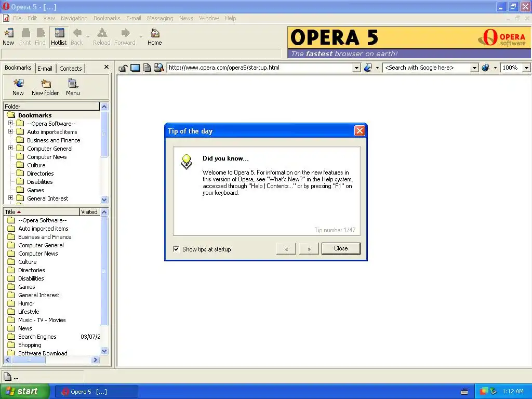532x399 pixels.
Task: Expand Computer General tree folder
Action: tap(10, 148)
